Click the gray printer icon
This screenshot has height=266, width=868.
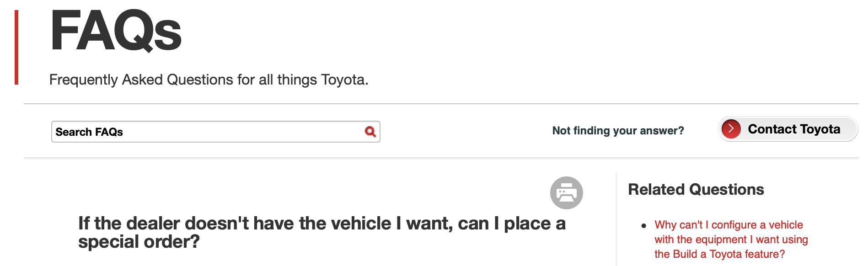tap(566, 193)
